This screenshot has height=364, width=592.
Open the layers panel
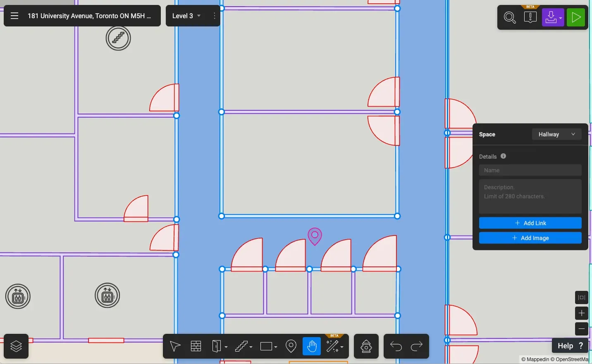(16, 346)
